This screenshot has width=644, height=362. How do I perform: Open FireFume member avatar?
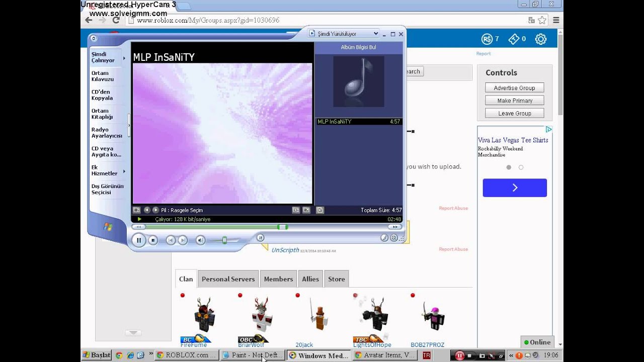tap(204, 315)
